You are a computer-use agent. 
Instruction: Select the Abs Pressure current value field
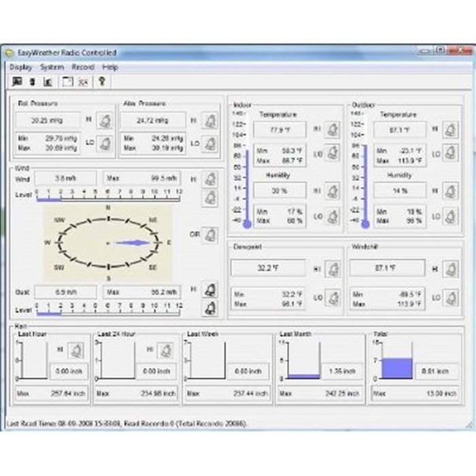153,120
